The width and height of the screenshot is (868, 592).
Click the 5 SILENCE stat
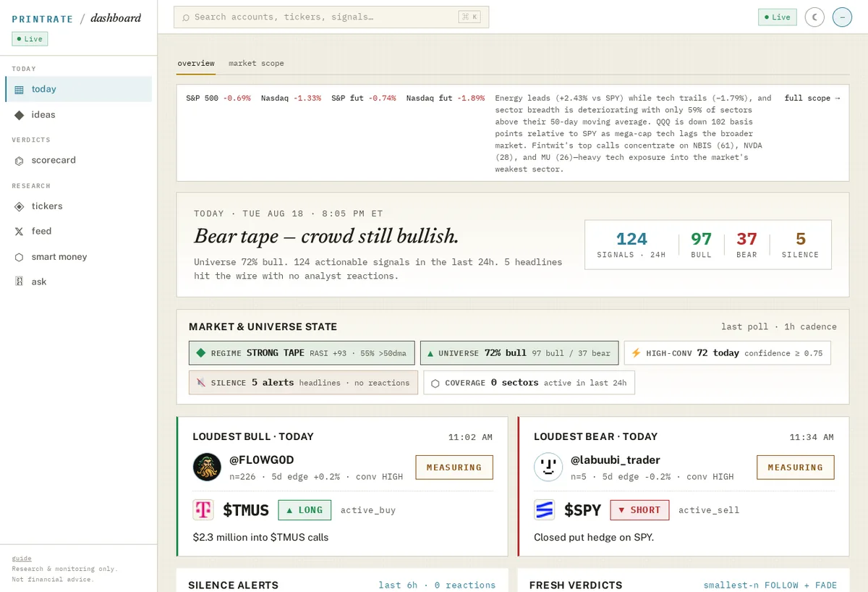(800, 245)
